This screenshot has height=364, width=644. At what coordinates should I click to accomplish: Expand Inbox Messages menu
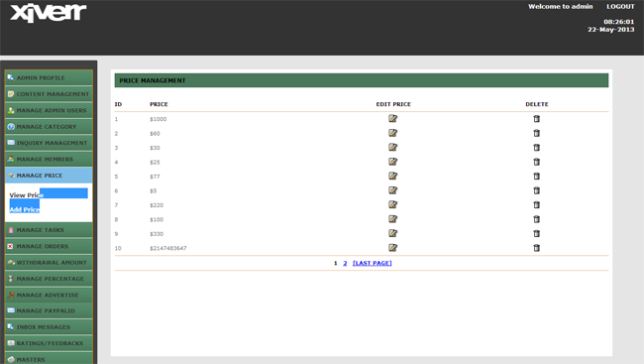49,327
